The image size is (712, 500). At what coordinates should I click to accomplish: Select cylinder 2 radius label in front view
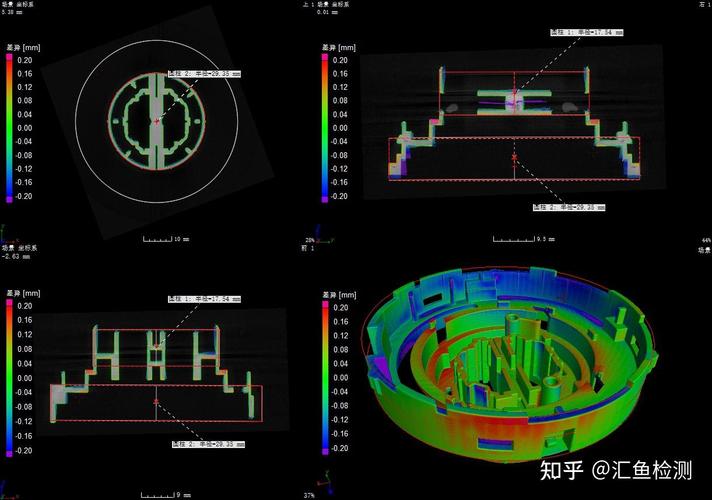click(208, 444)
